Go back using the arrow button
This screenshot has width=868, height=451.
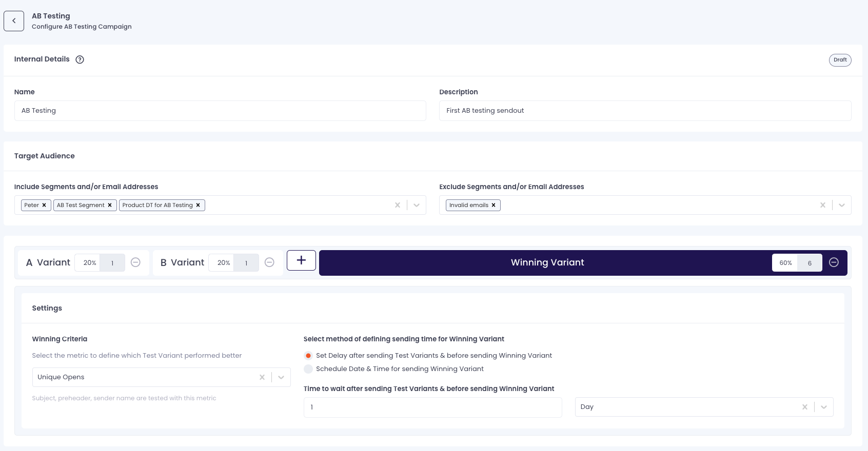point(14,21)
